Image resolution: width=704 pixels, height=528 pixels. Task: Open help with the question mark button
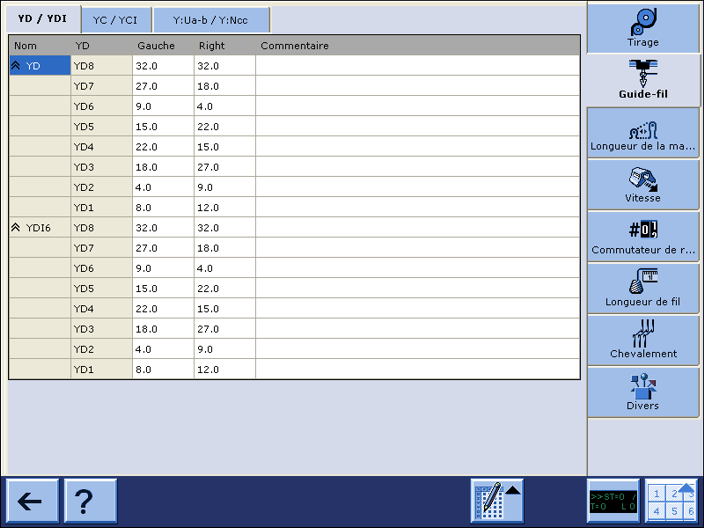(x=90, y=501)
